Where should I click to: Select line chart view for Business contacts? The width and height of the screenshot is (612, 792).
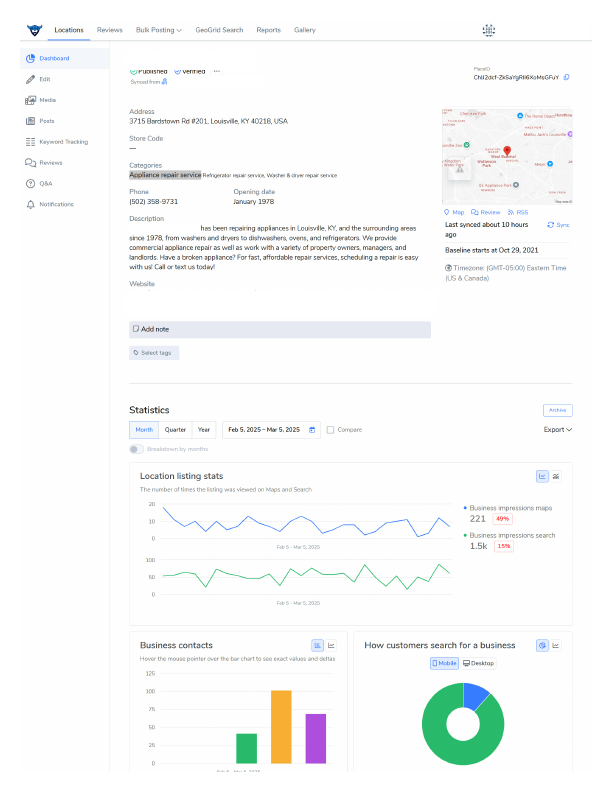331,646
